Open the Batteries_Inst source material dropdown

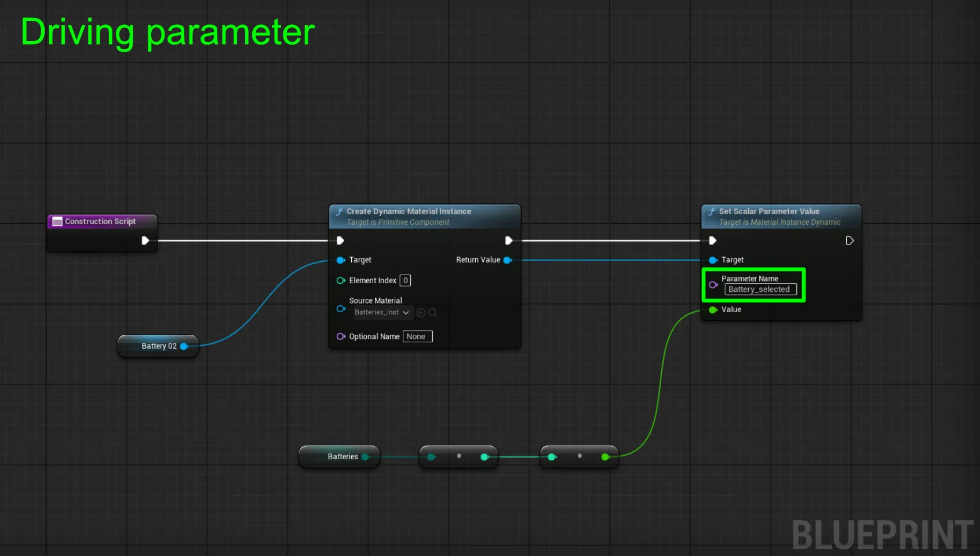(382, 313)
